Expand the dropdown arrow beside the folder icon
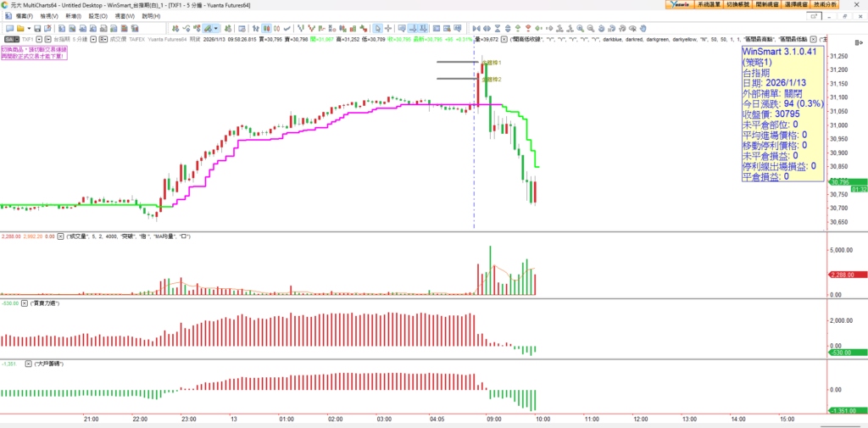Screen dimensions: 868x428 [29, 28]
